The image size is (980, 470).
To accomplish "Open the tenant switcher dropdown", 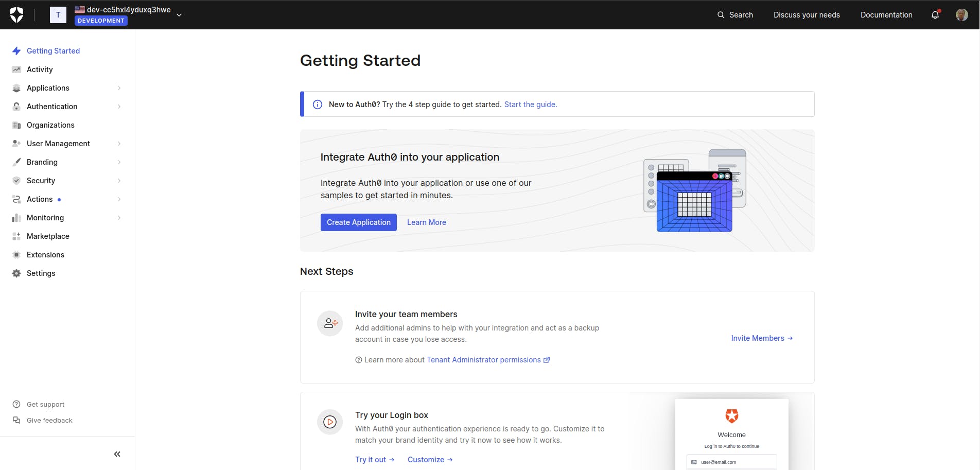I will [x=179, y=15].
